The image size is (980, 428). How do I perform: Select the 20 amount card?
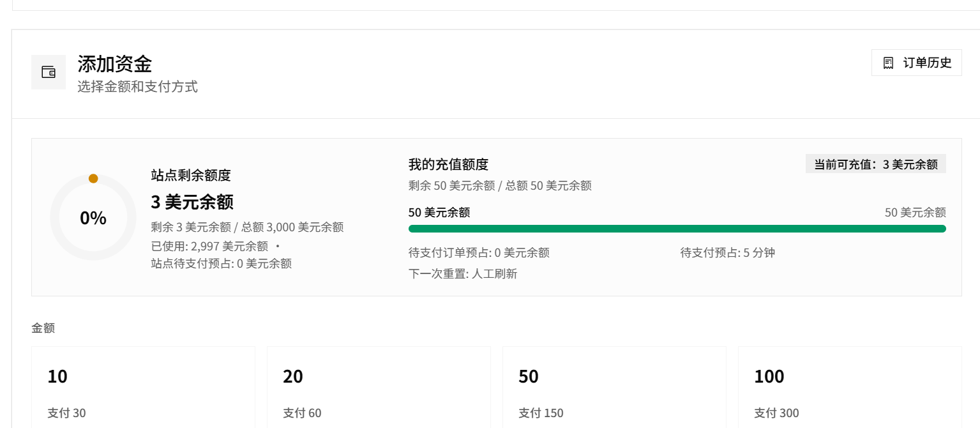point(379,387)
